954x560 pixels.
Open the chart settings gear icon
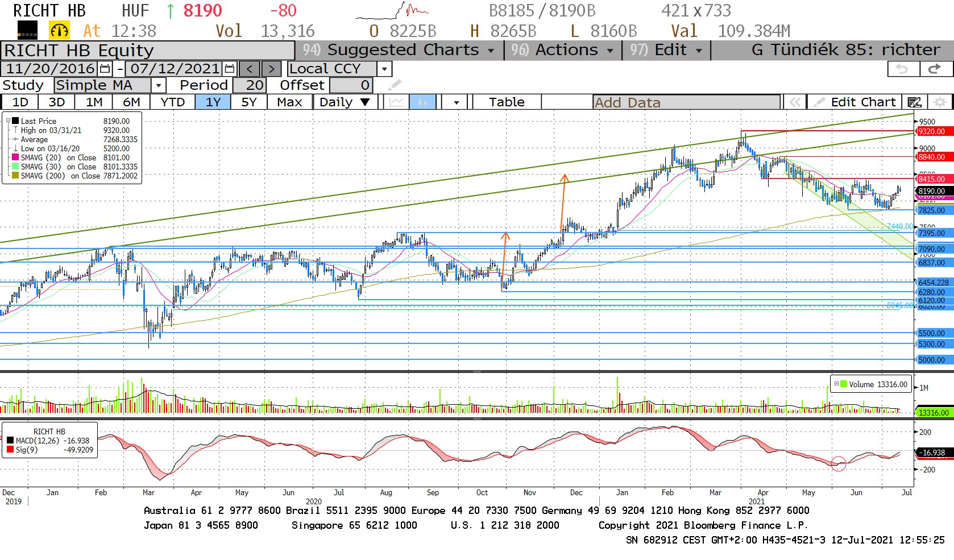click(x=940, y=102)
